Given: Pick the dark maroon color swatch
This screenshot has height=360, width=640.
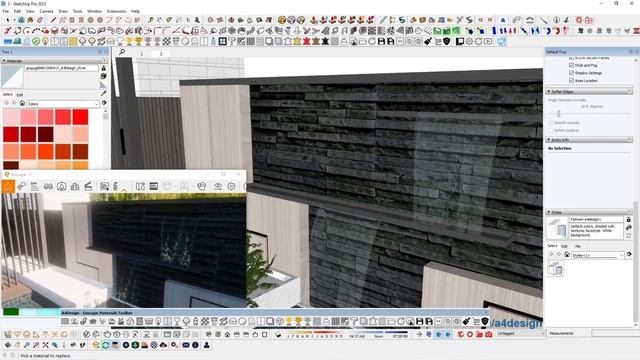Looking at the screenshot, I should [45, 134].
